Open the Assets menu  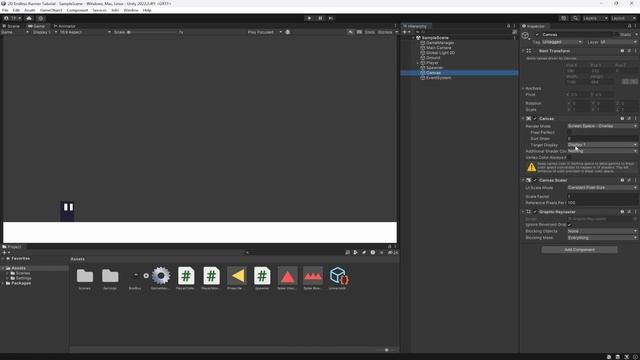point(30,10)
